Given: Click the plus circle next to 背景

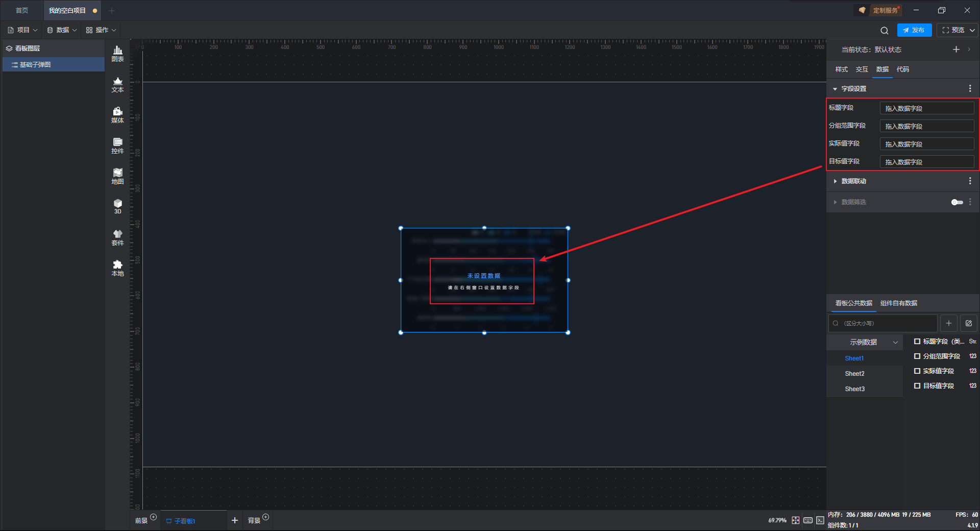Looking at the screenshot, I should point(265,517).
